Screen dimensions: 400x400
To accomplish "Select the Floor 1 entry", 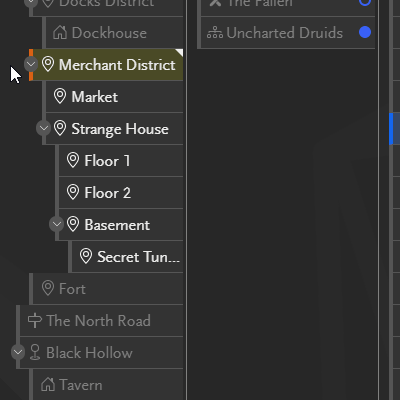I will [121, 161].
